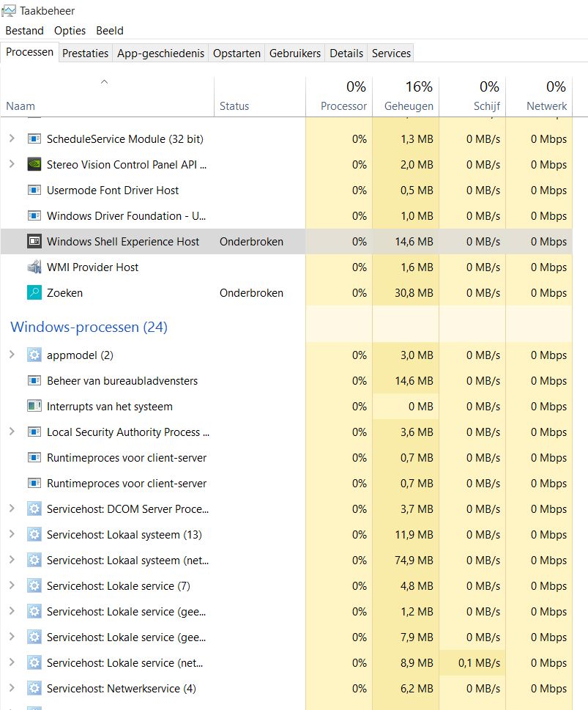Click the Windows Driver Foundation process icon
Viewport: 588px width, 710px height.
[x=34, y=215]
